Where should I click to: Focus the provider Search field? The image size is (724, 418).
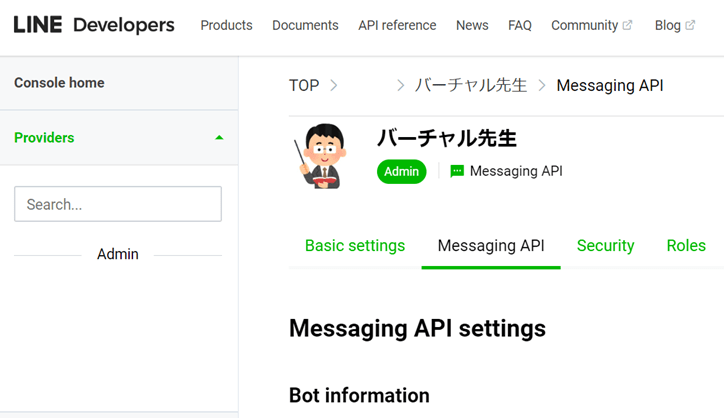(x=118, y=204)
